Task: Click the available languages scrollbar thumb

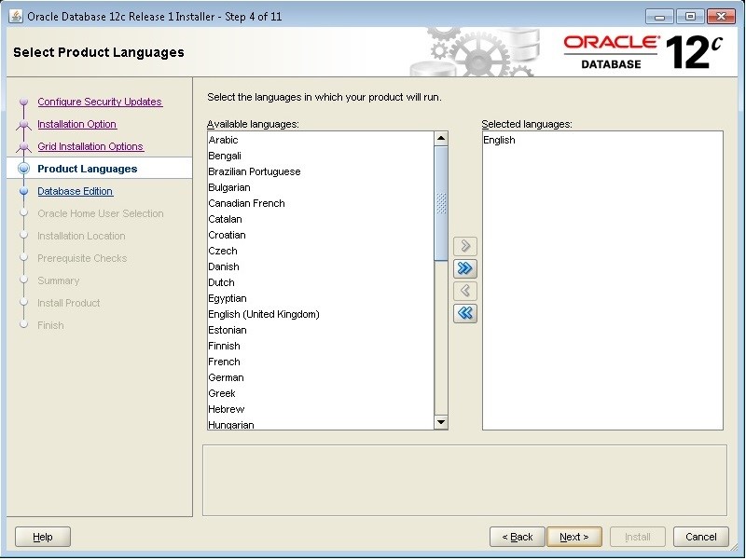Action: click(441, 203)
